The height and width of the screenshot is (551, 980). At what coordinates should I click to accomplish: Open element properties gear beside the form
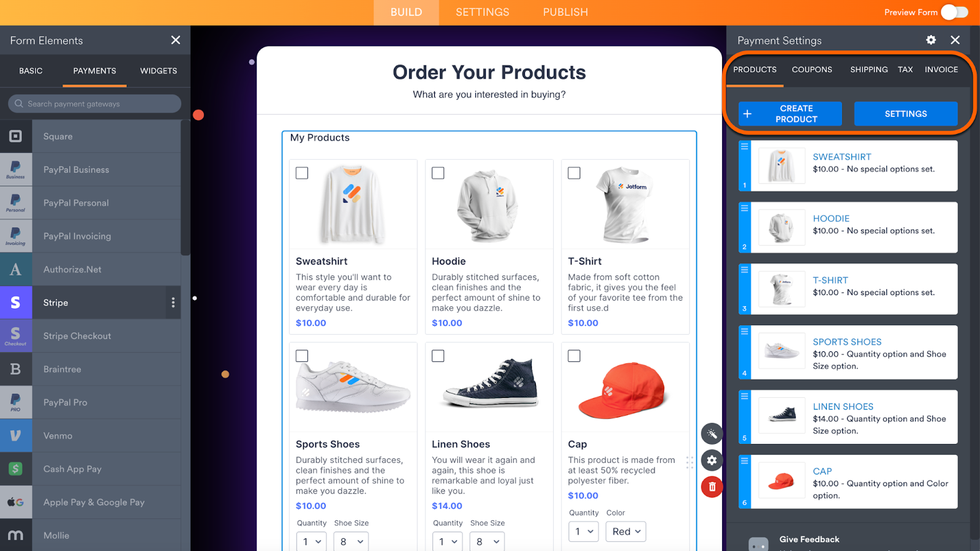[712, 460]
